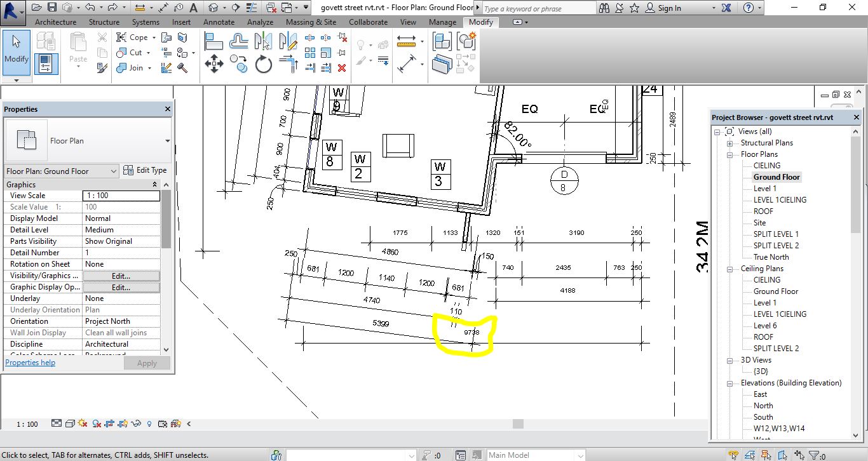The image size is (868, 461).
Task: Collapse the Ceiling Plans node
Action: 729,268
